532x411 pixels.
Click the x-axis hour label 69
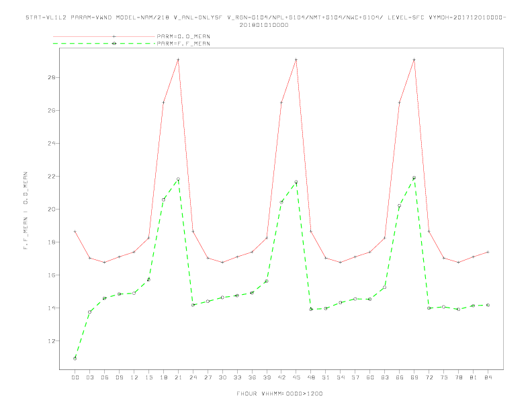414,377
